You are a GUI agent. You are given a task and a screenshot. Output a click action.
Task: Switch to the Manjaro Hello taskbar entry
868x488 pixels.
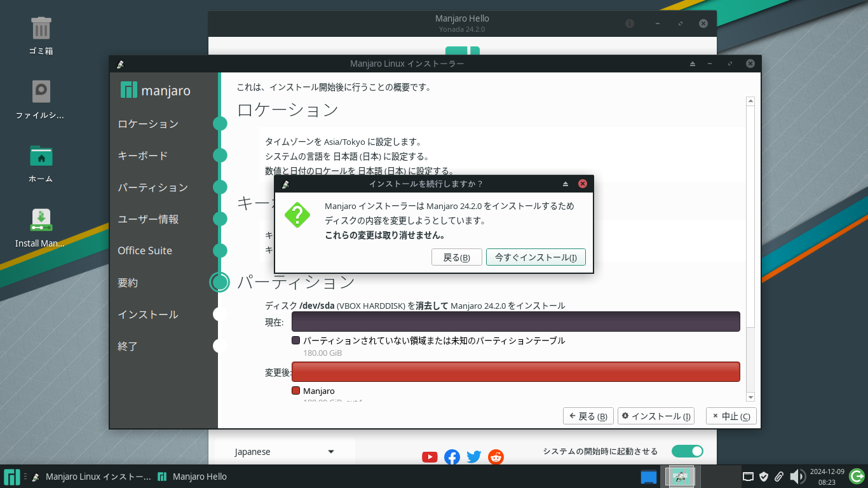click(193, 477)
